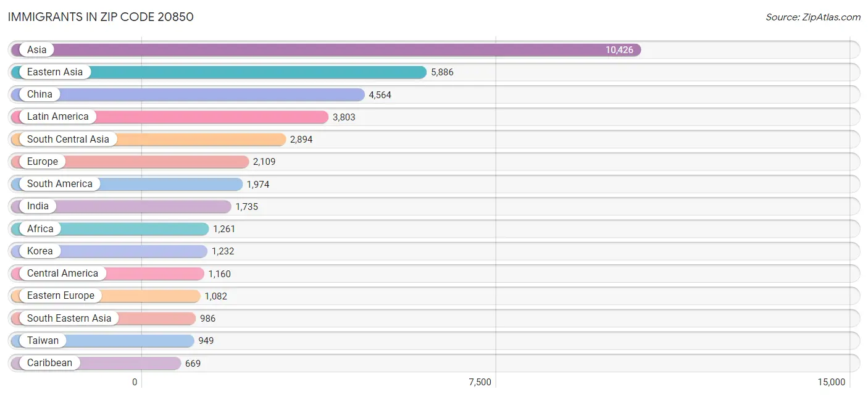
Task: Click the 15,000 axis tick label
Action: [x=831, y=382]
